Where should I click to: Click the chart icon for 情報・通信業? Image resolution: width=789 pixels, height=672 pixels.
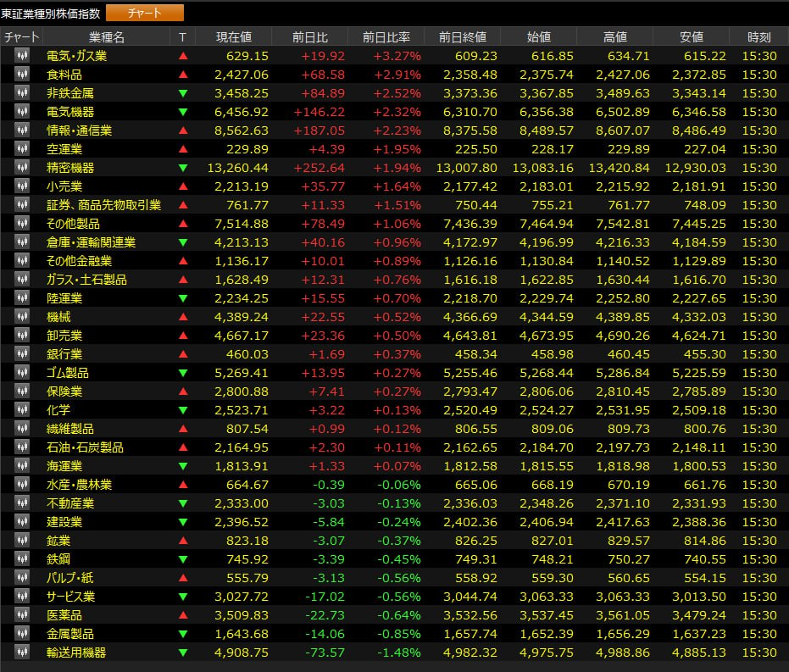click(x=21, y=131)
